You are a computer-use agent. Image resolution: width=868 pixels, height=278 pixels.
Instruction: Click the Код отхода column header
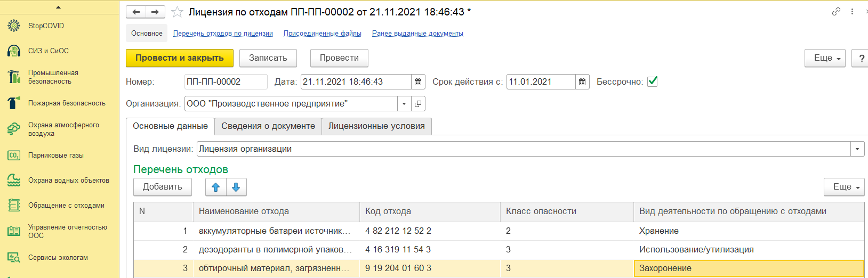430,211
